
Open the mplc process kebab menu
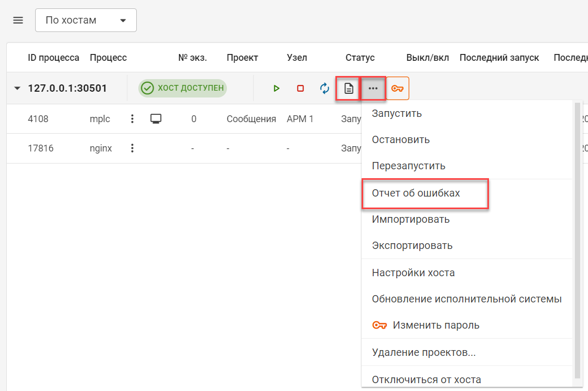tap(133, 119)
